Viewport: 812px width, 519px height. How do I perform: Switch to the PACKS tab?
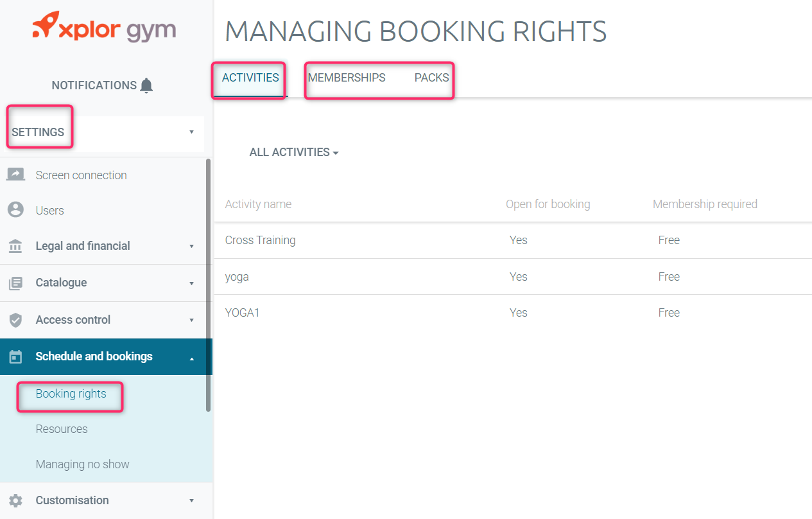pos(431,78)
